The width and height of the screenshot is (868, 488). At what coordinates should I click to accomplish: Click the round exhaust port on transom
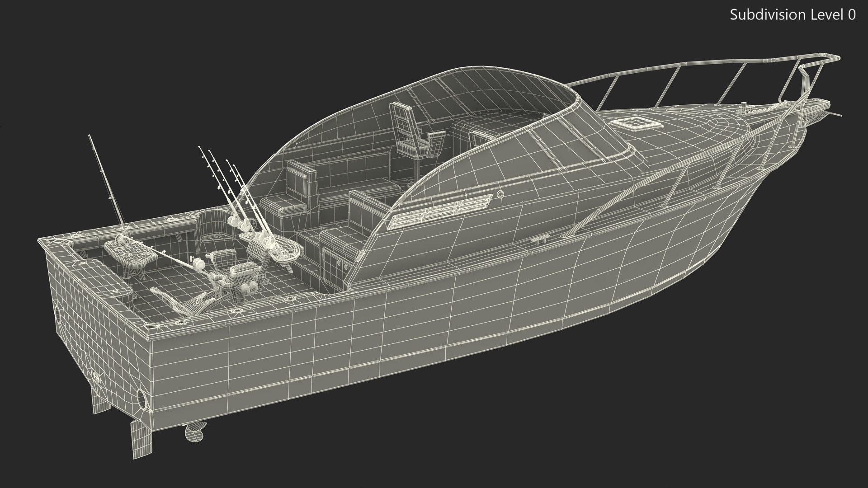pyautogui.click(x=142, y=399)
